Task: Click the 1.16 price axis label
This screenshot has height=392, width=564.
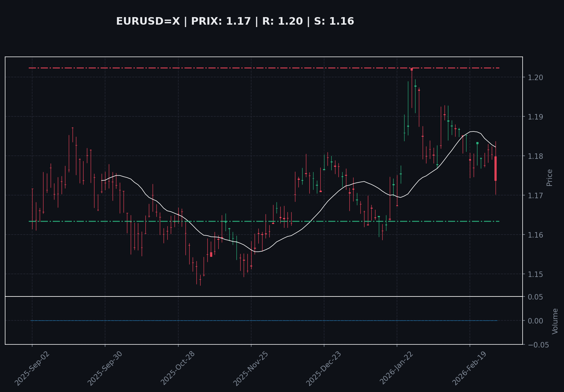Action: pyautogui.click(x=534, y=235)
